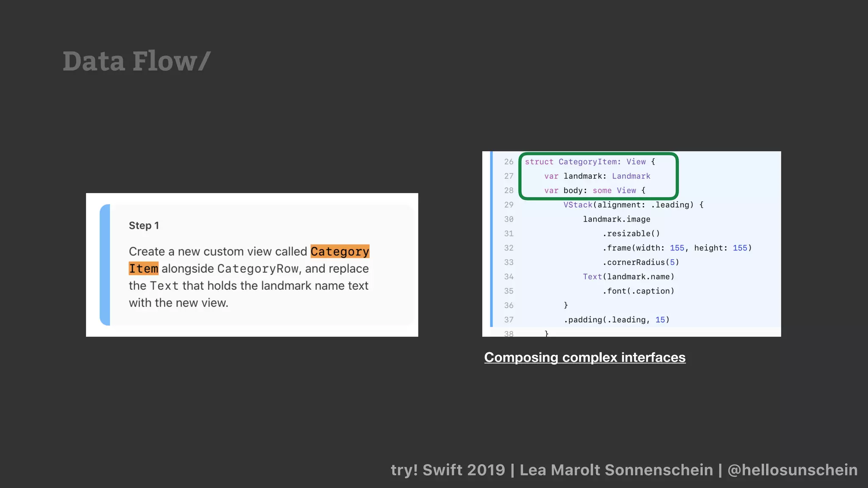Viewport: 868px width, 488px height.
Task: Select the highlighted Category Item text
Action: [x=249, y=260]
